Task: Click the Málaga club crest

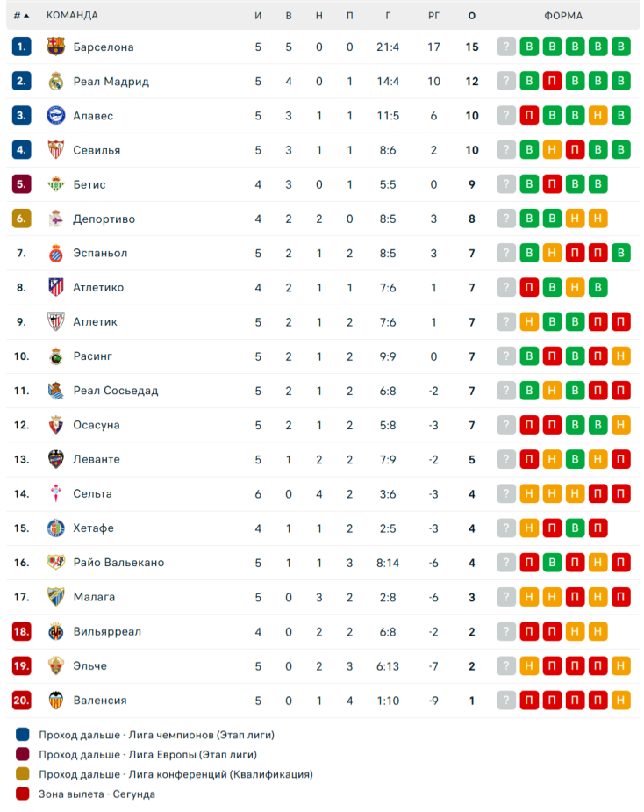Action: (x=56, y=597)
